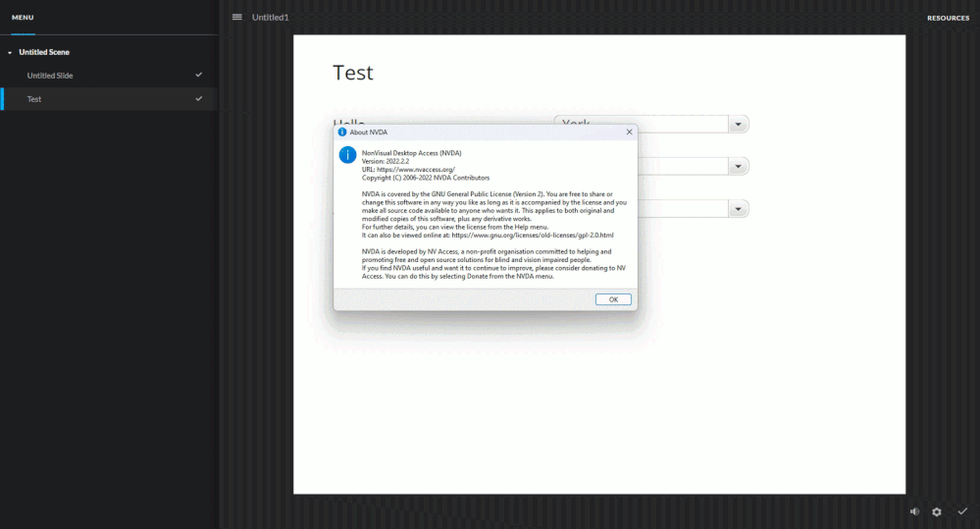Click the NVDA Version 2022.2.2 line
This screenshot has height=529, width=980.
pyautogui.click(x=386, y=161)
